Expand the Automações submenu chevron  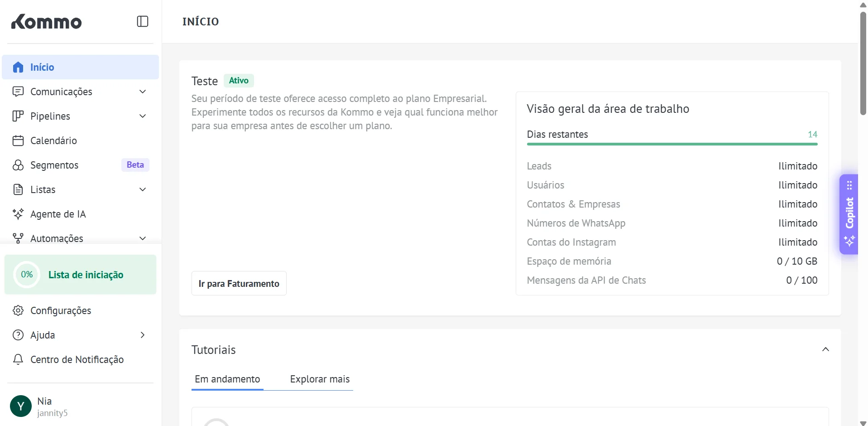[143, 238]
